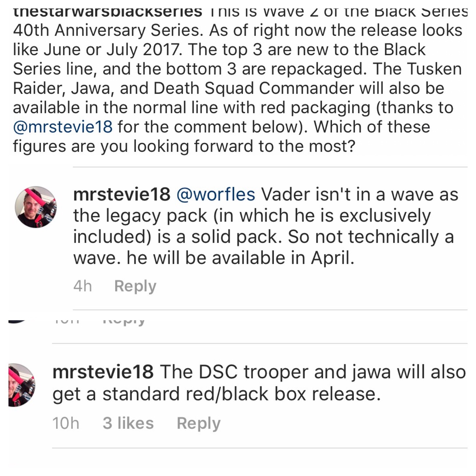Reply to the Vader legacy pack comment
This screenshot has width=476, height=476.
coord(135,286)
